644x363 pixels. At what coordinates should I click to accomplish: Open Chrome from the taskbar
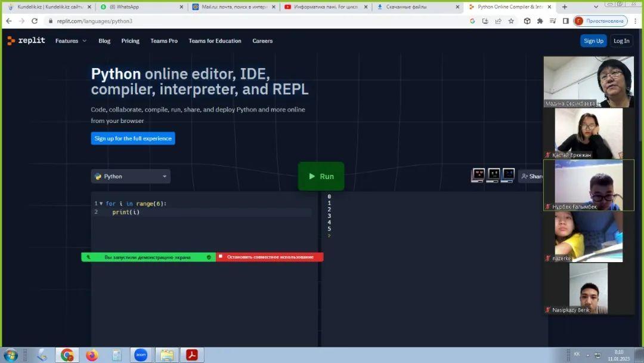click(67, 355)
